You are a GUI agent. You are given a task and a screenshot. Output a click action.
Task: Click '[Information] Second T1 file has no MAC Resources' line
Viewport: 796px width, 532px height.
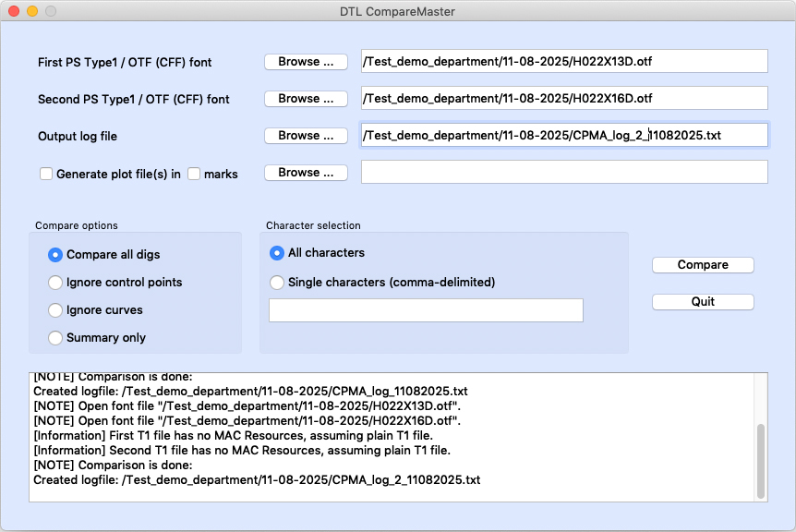(242, 451)
